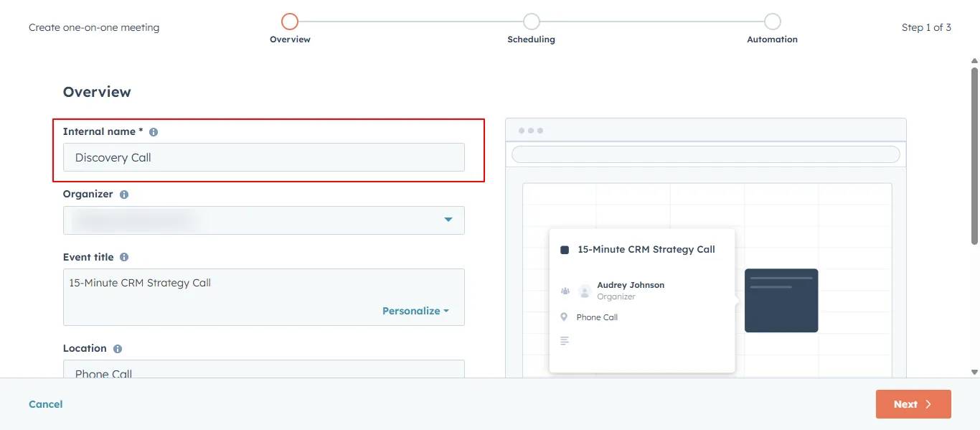The width and height of the screenshot is (980, 430).
Task: Select the 'Phone Call' text in preview card
Action: [597, 317]
